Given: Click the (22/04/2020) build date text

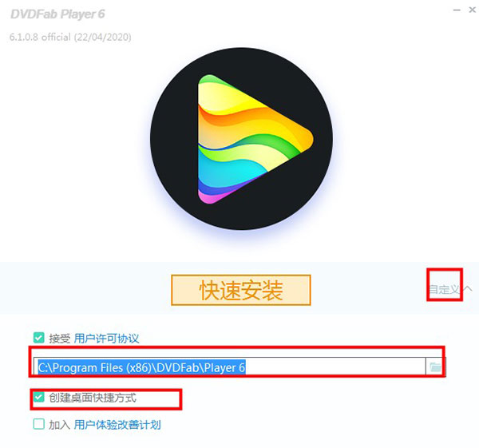Looking at the screenshot, I should point(102,37).
